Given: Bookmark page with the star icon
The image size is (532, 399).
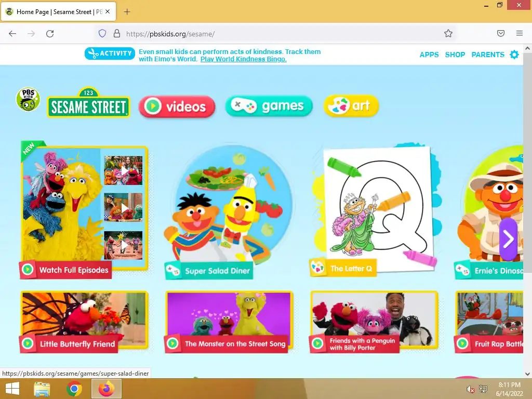Looking at the screenshot, I should click(x=448, y=33).
